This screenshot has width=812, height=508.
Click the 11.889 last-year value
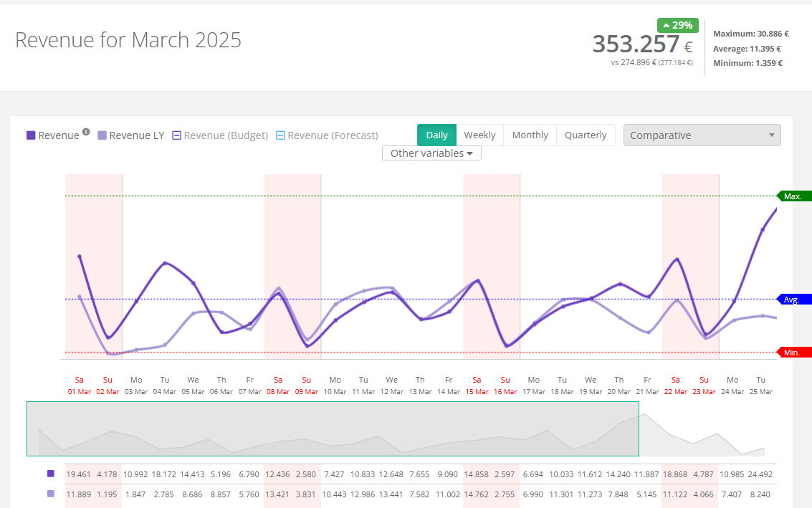(x=78, y=494)
